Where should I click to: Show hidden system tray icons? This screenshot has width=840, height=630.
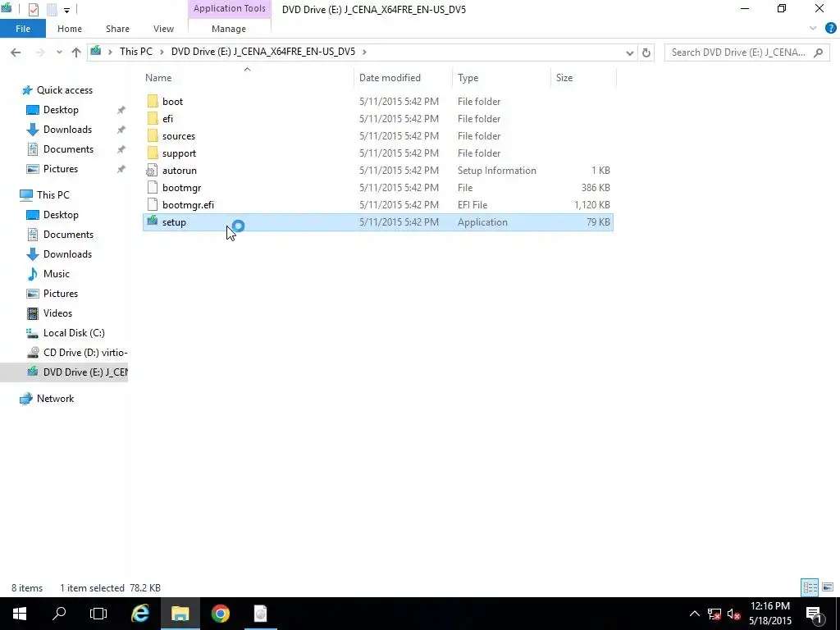(x=694, y=614)
